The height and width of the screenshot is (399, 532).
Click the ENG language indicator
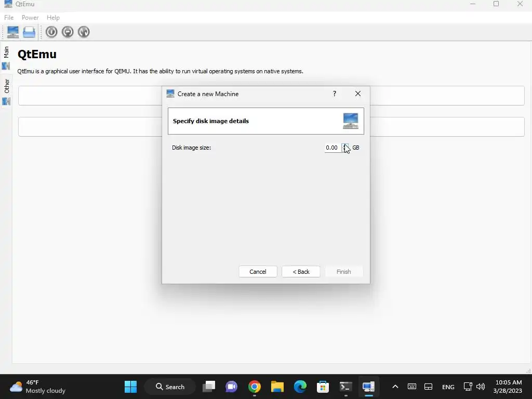pos(448,387)
